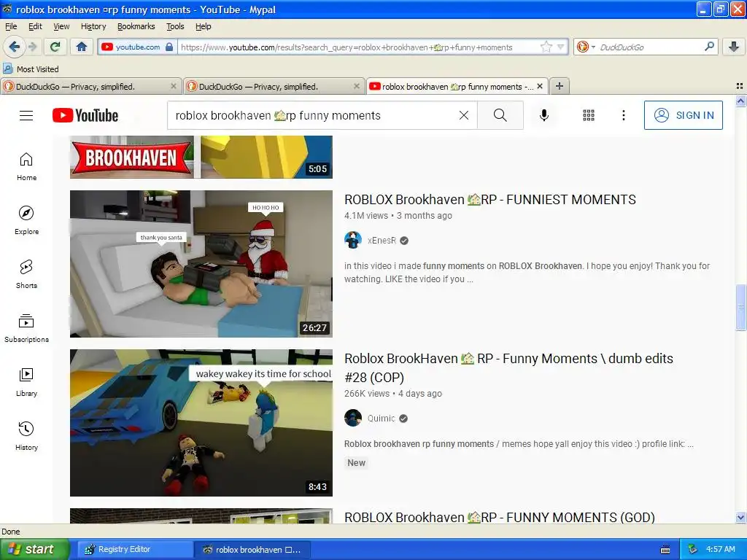Screen dimensions: 747x560
Task: Go back with the browser back arrow
Action: point(14,47)
